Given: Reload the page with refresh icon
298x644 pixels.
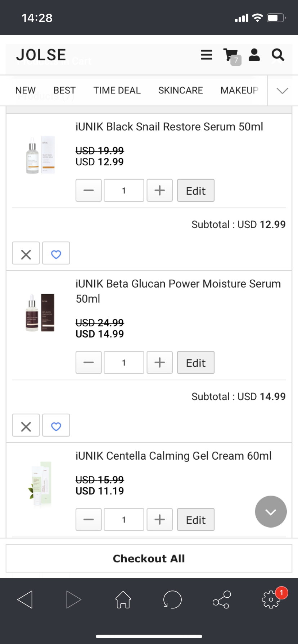Looking at the screenshot, I should coord(172,600).
